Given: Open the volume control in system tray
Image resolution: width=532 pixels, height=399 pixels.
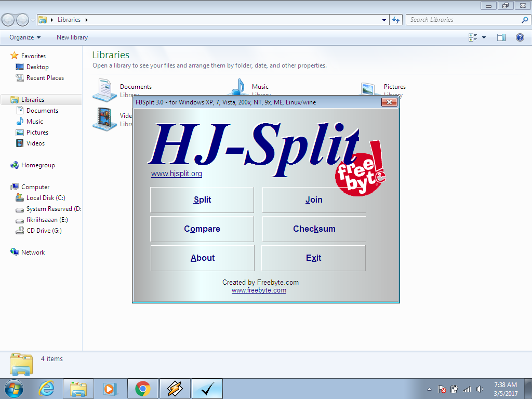Looking at the screenshot, I should (479, 389).
